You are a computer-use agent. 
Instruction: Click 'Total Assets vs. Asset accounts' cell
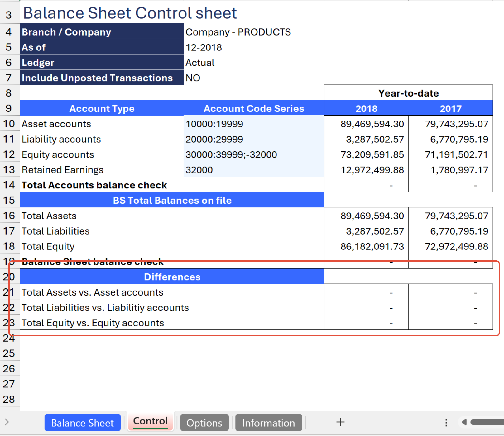pos(172,292)
